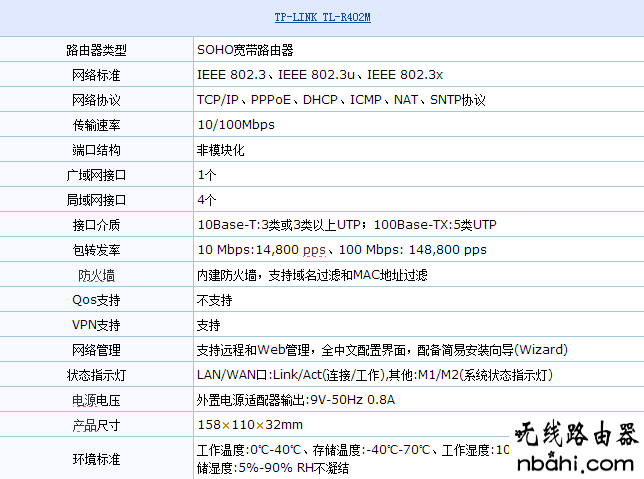Select the 9V-50Hz 0.8A power text
Screen dimensions: 644x479
pyautogui.click(x=296, y=400)
